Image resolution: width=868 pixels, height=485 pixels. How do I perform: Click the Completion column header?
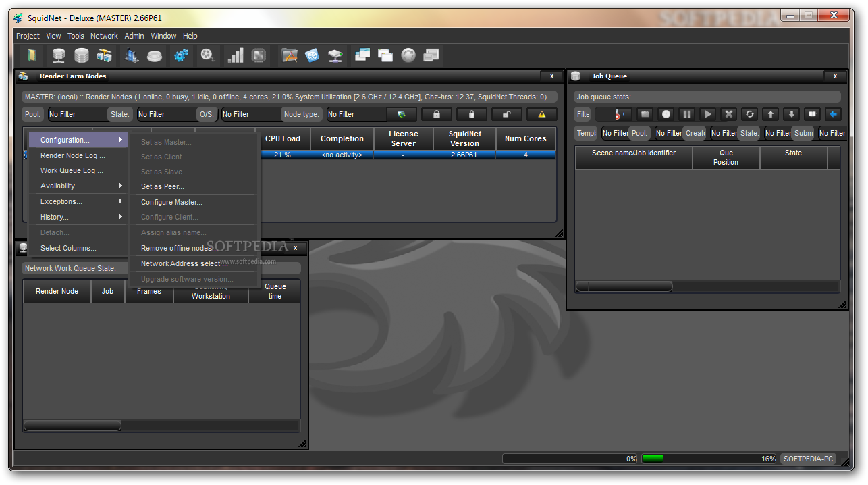pos(342,138)
